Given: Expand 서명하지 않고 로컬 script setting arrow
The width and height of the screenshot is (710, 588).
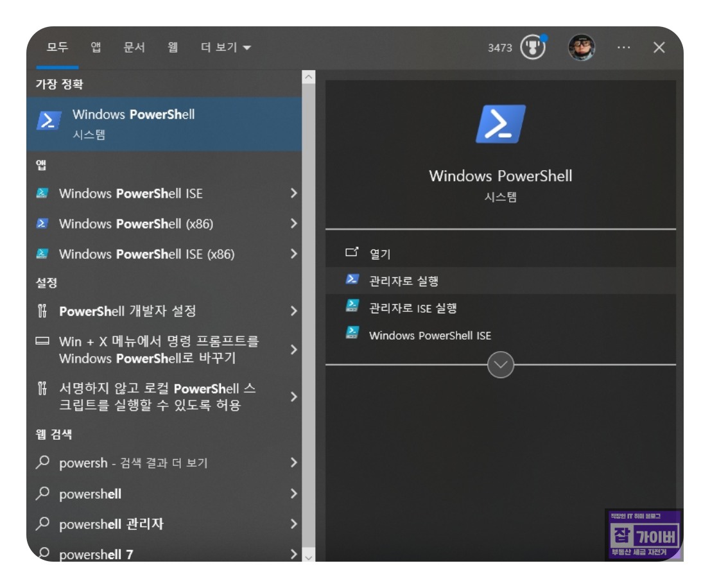Looking at the screenshot, I should 293,397.
